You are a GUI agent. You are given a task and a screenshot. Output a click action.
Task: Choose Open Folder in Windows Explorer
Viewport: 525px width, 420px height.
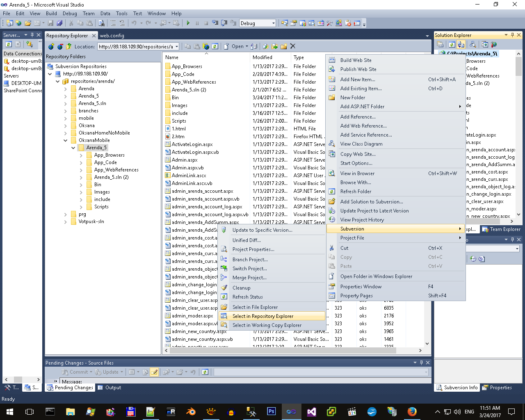tap(396, 276)
